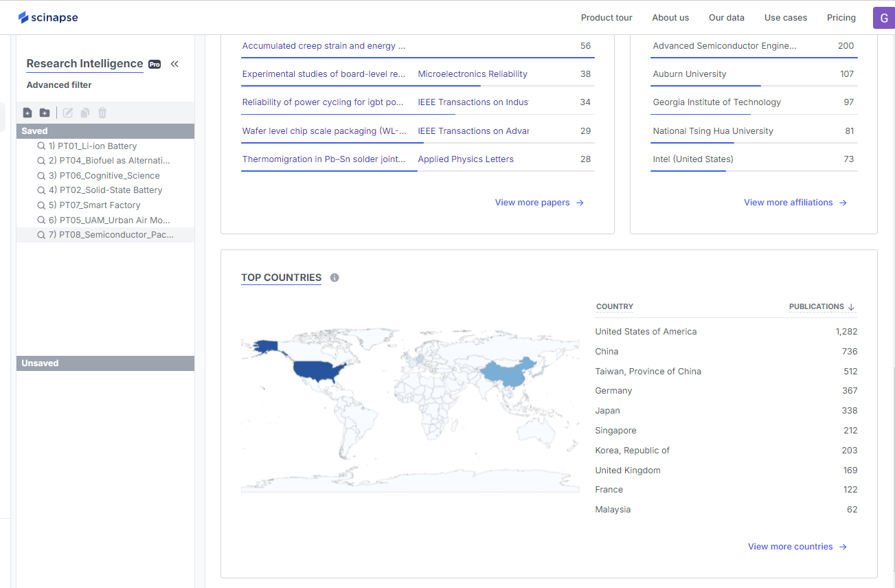Click the Pro badge
The width and height of the screenshot is (895, 588).
tap(155, 64)
